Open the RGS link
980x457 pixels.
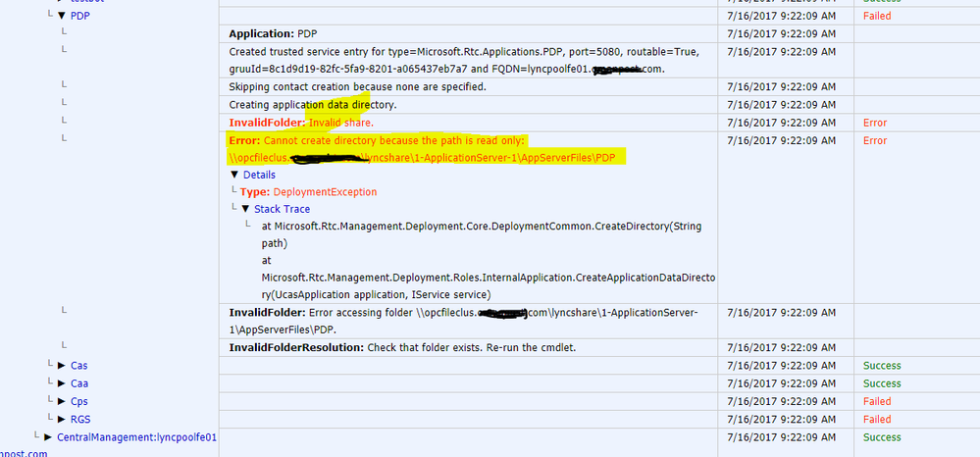80,419
